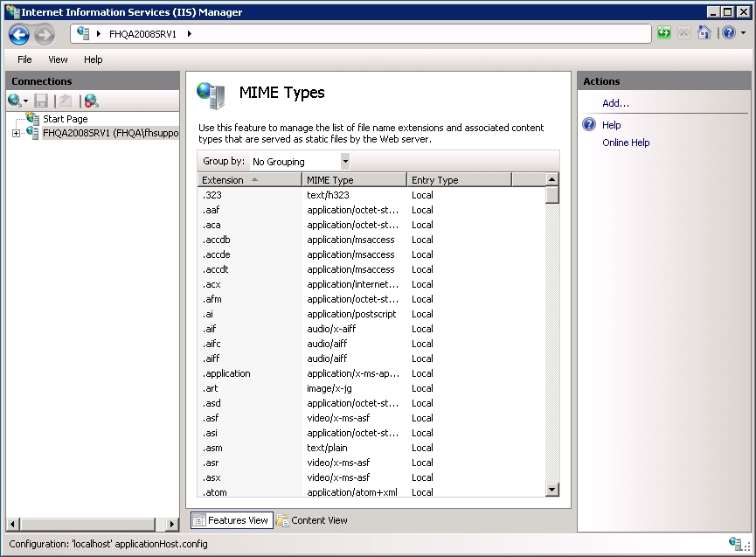Click the configuration status icon in status bar

tap(735, 544)
